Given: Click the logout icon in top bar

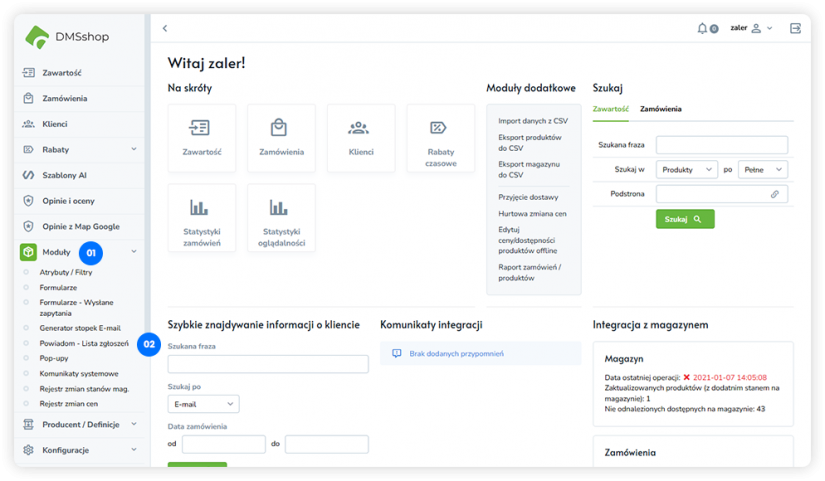Looking at the screenshot, I should click(795, 28).
